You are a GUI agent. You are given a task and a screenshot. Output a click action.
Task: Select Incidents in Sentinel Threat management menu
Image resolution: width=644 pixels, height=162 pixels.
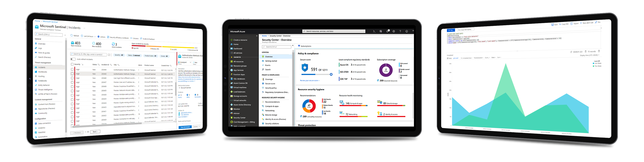pos(49,67)
